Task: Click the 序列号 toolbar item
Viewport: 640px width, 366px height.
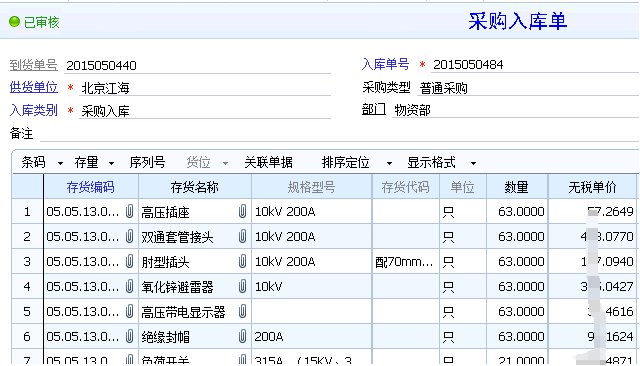Action: (147, 162)
